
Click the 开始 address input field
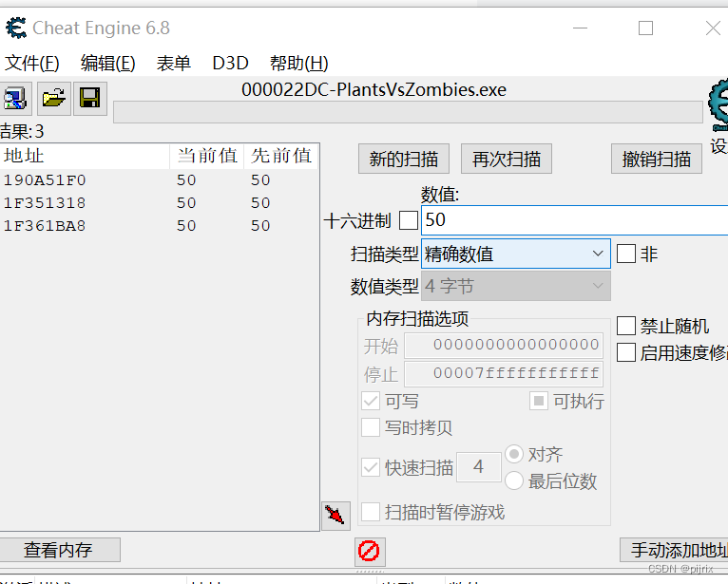504,345
